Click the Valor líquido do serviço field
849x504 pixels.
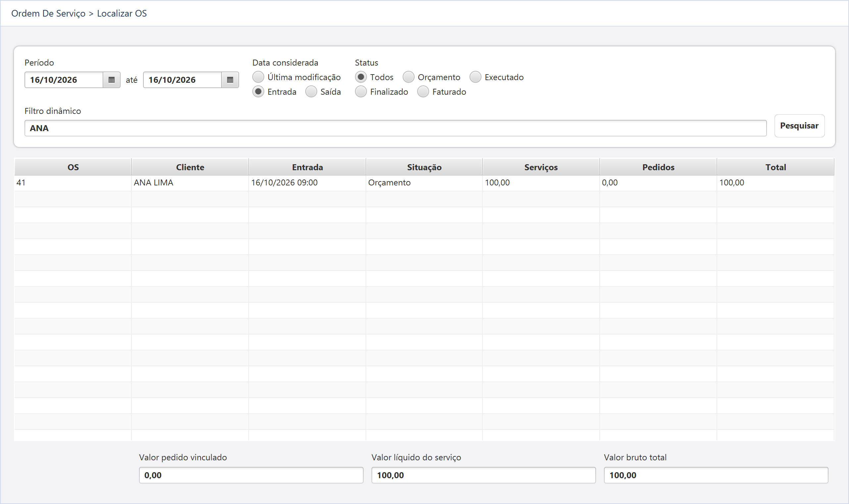click(483, 475)
